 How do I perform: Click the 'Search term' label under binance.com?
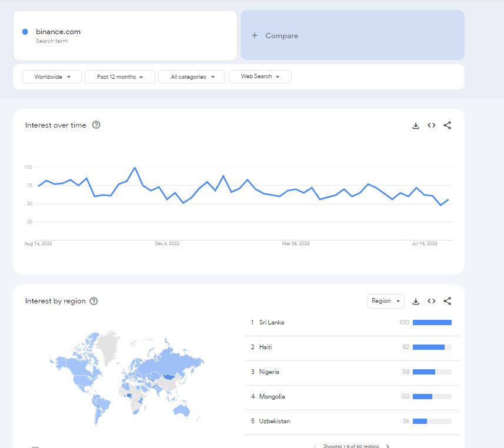pos(52,41)
